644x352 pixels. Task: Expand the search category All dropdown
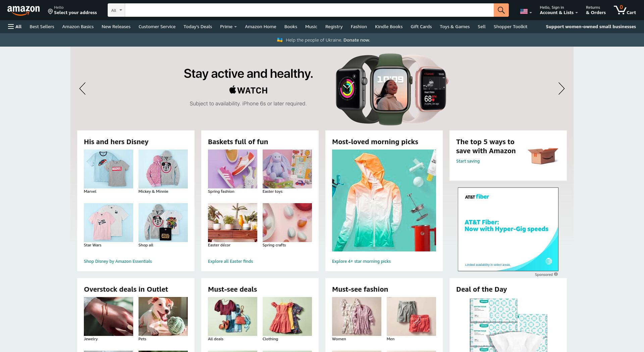(116, 10)
